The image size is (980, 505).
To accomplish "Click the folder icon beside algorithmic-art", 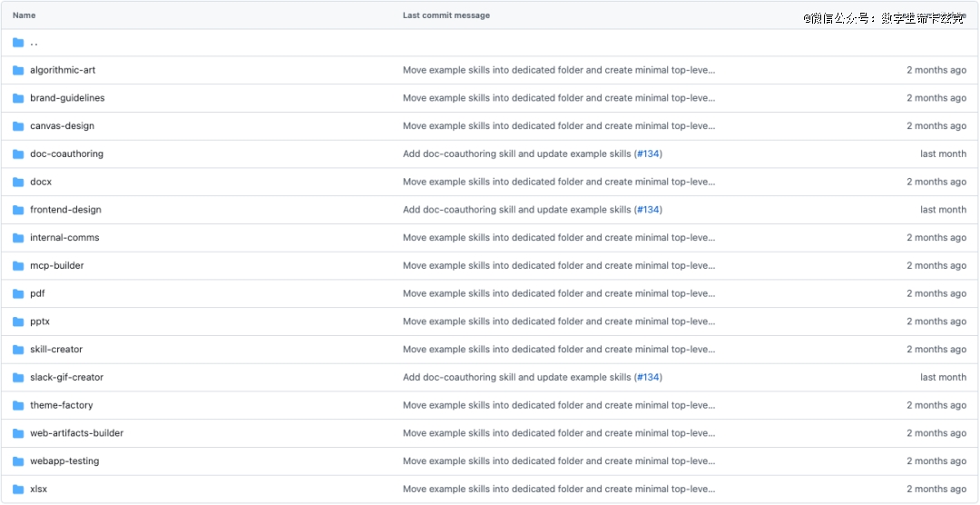I will click(x=18, y=70).
